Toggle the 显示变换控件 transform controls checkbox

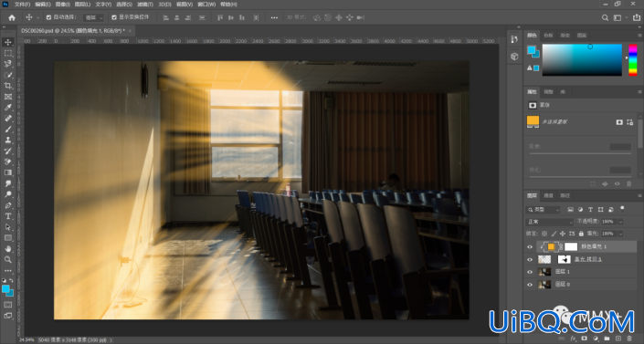pos(114,17)
